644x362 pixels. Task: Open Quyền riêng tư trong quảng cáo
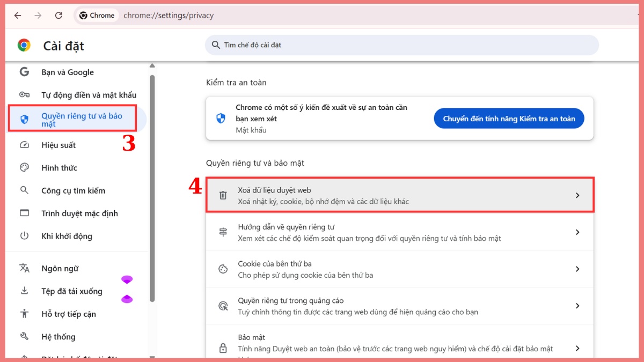[x=400, y=306]
